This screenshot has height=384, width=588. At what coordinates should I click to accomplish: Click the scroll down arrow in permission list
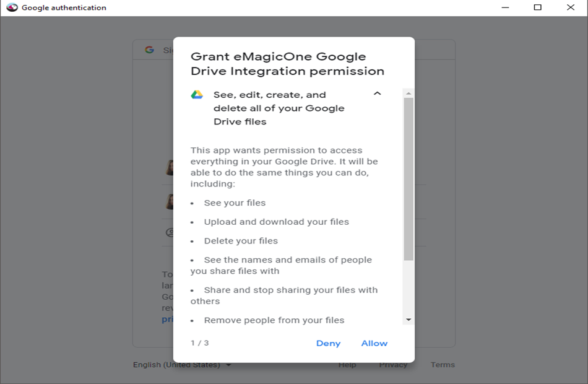[409, 320]
